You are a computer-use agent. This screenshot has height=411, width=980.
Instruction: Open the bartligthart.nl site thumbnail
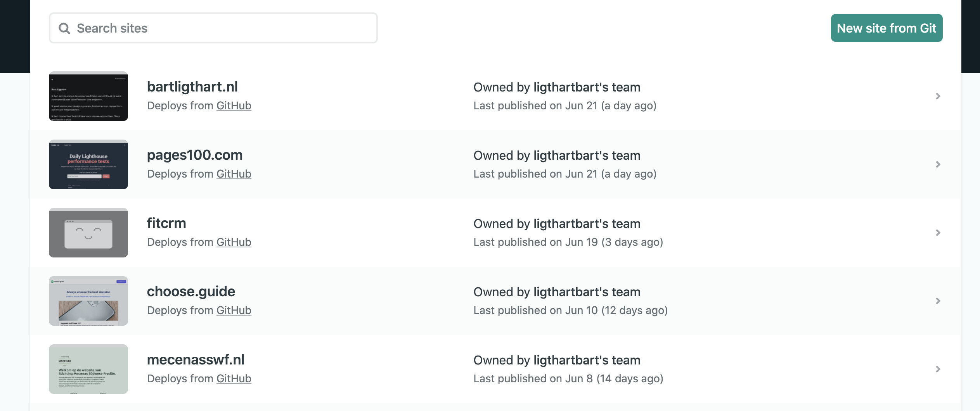88,96
